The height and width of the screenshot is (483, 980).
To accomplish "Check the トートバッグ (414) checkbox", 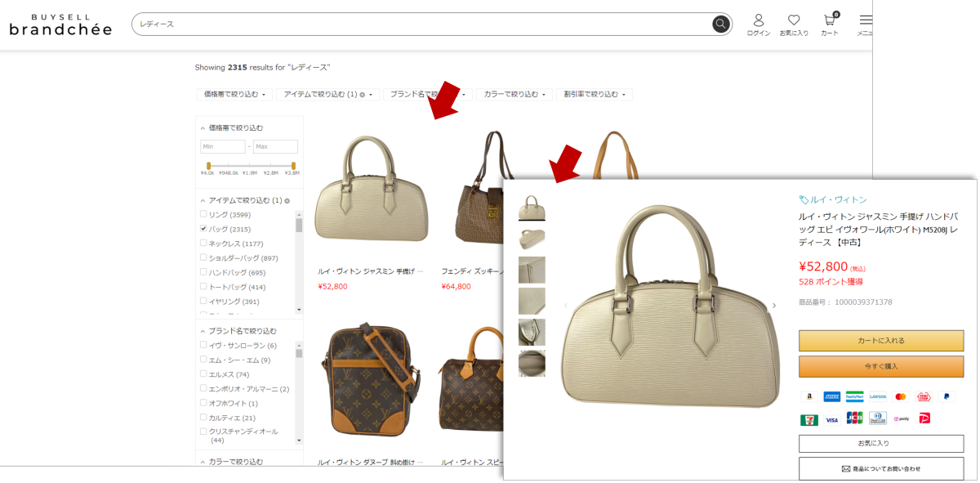I will [x=203, y=286].
